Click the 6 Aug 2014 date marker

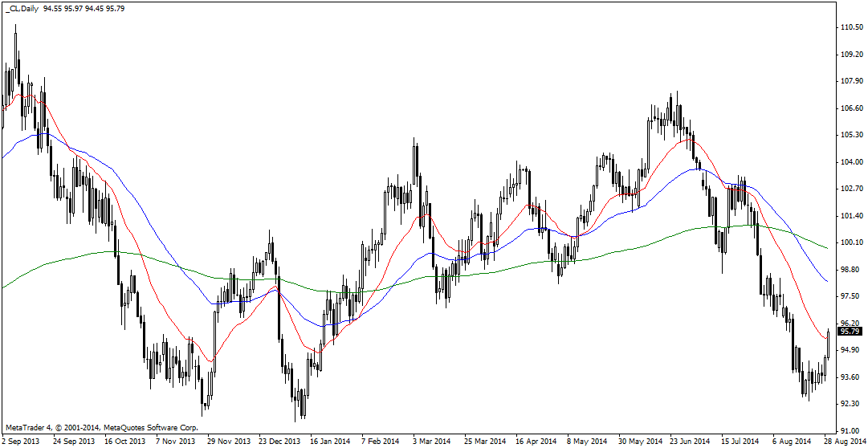click(x=791, y=441)
